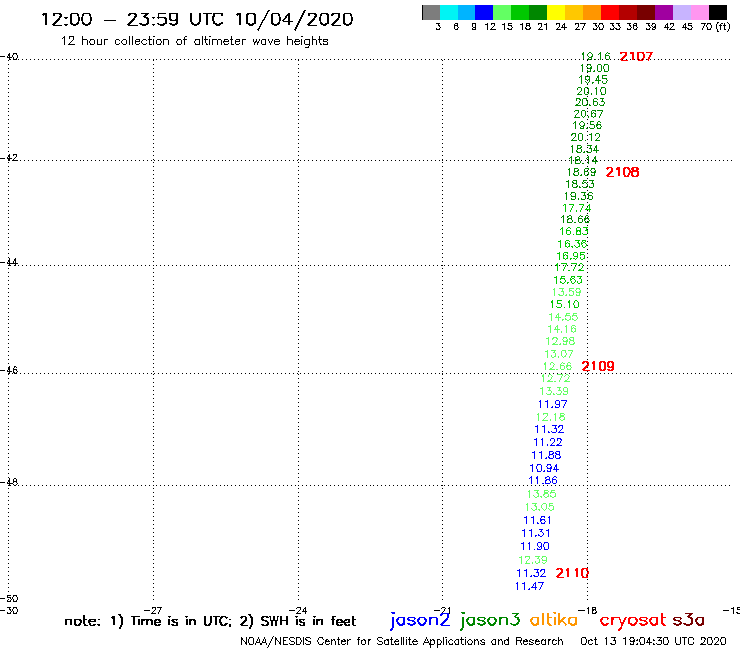
Task: Click the red 2109 time marker
Action: (x=598, y=366)
